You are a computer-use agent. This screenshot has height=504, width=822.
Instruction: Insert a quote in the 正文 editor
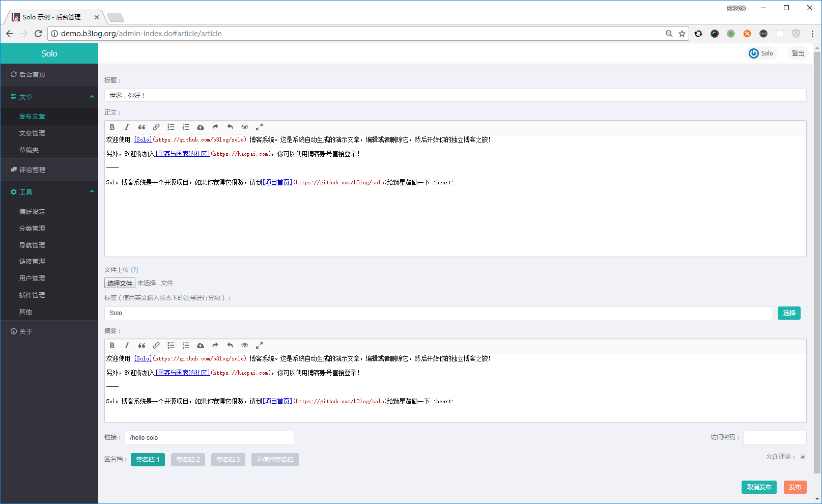coord(141,127)
